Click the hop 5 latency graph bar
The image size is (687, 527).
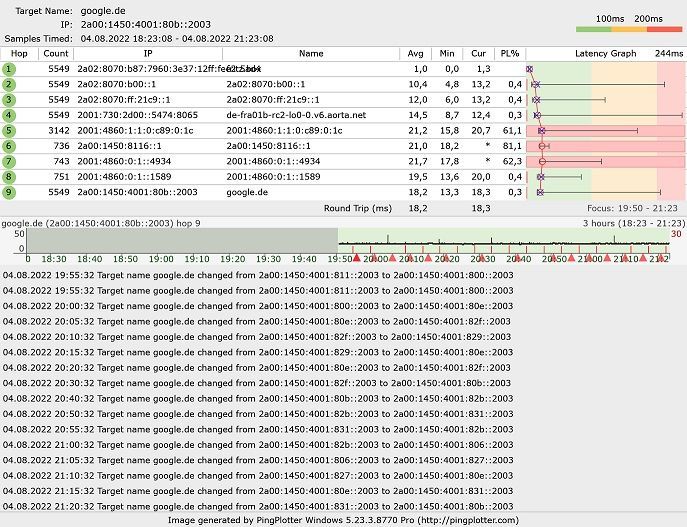pyautogui.click(x=606, y=131)
